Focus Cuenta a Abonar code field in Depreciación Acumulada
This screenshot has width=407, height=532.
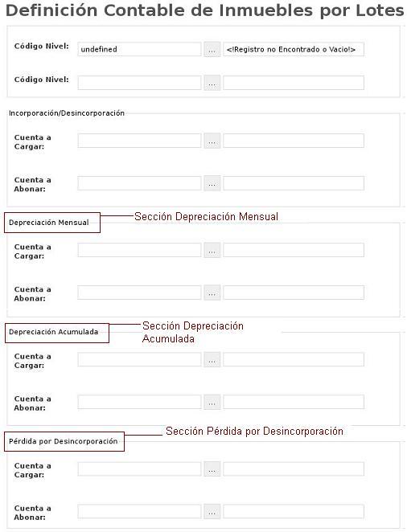coord(139,402)
